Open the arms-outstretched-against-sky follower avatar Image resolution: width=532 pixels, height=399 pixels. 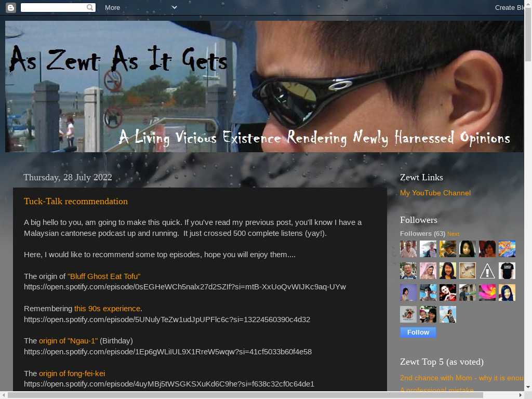pos(448,314)
